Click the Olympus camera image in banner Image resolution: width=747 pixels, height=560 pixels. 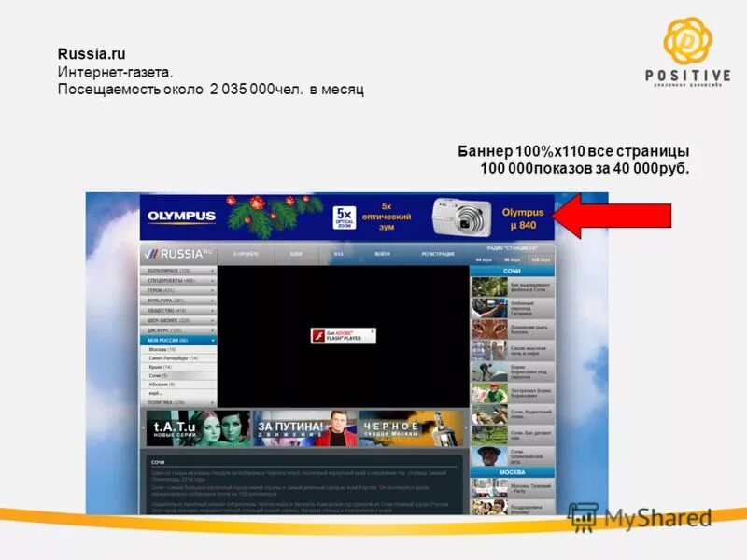(x=461, y=217)
